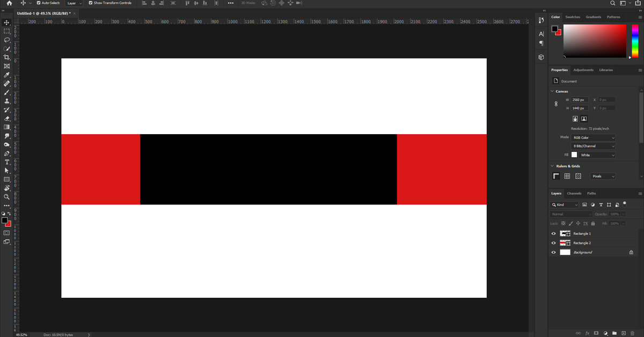The image size is (644, 337).
Task: Collapse the Canvas section
Action: 553,91
